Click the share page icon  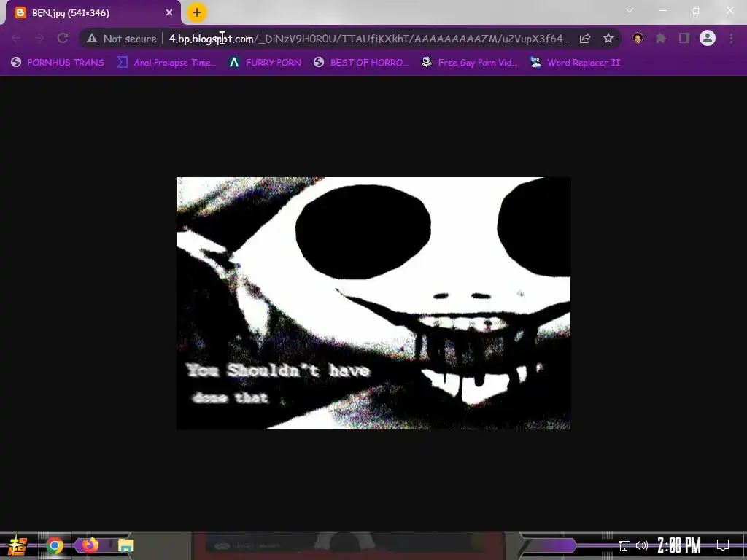click(585, 38)
